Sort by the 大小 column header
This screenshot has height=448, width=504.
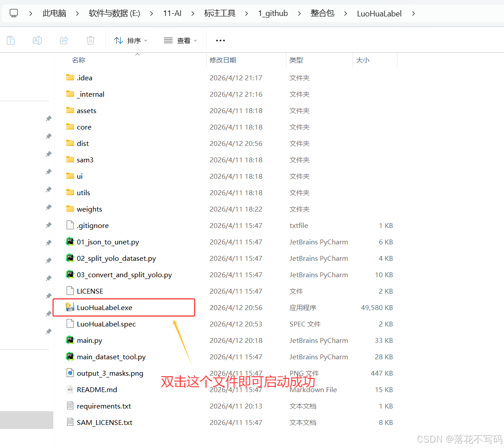[363, 60]
